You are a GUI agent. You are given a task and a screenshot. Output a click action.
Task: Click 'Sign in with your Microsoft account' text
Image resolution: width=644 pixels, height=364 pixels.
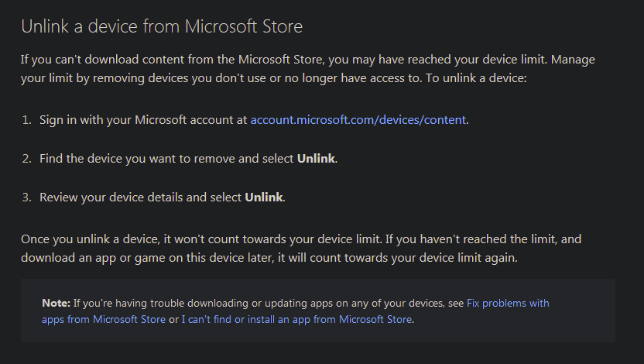pos(136,120)
